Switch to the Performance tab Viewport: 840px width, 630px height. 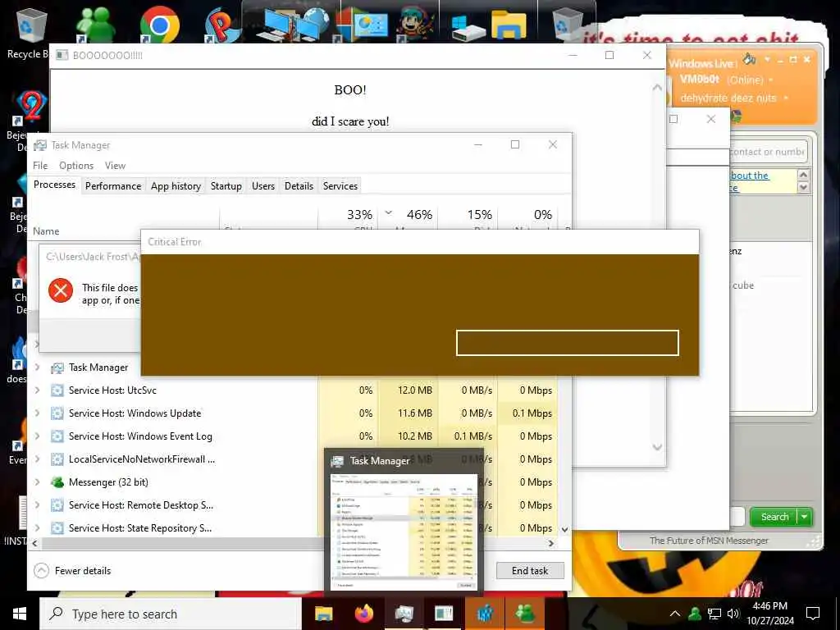pyautogui.click(x=113, y=186)
